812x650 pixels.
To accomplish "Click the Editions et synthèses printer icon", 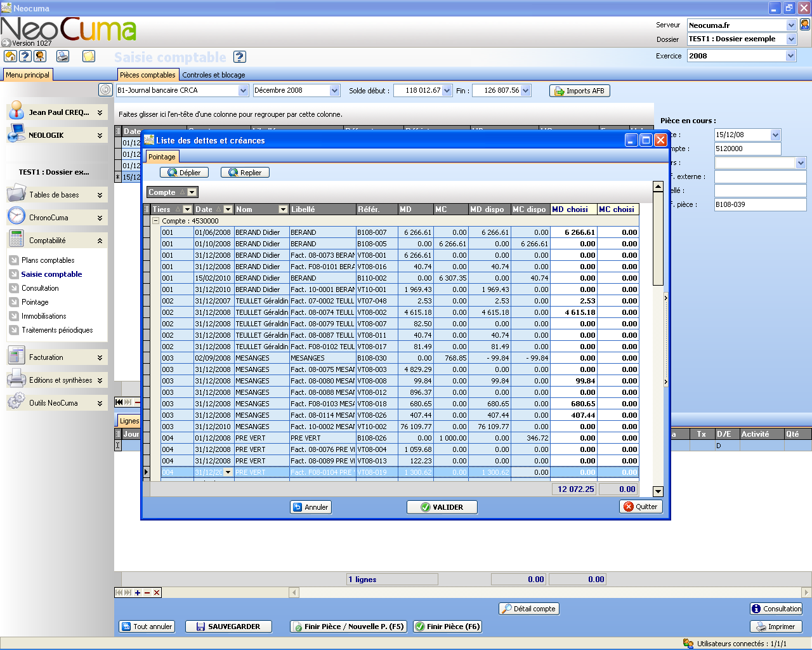I will coord(16,379).
